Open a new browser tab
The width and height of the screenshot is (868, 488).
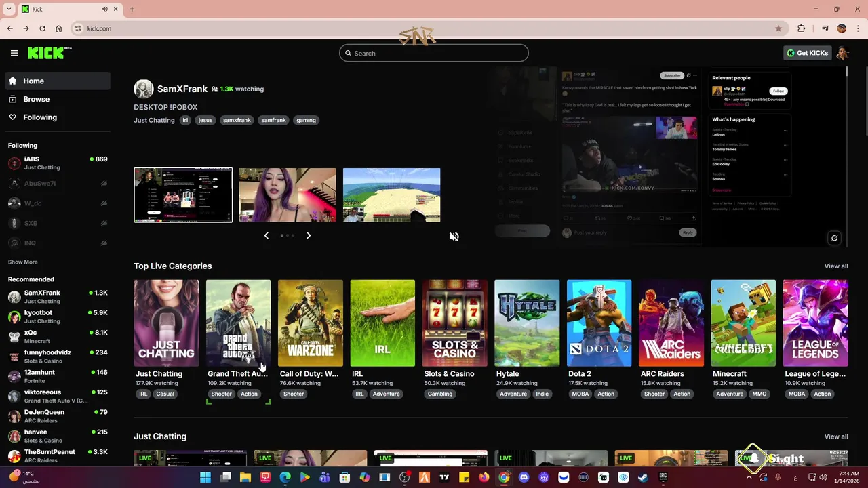[x=132, y=9]
